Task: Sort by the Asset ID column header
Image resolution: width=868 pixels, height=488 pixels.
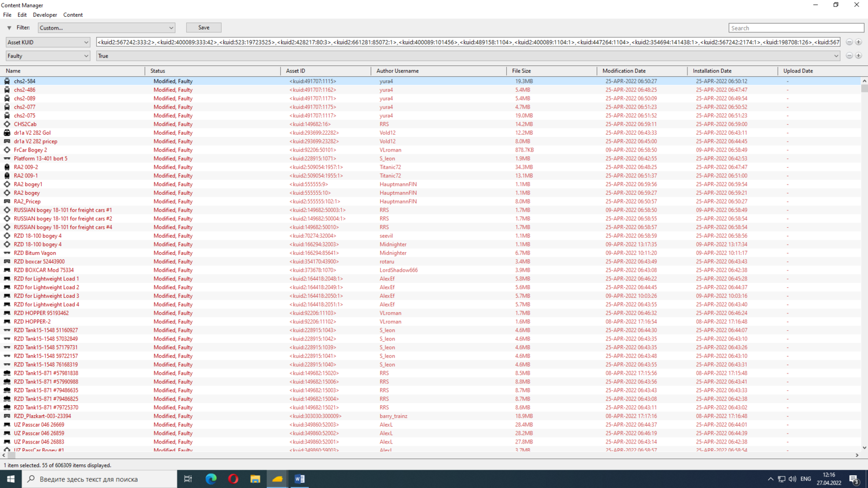Action: 326,71
